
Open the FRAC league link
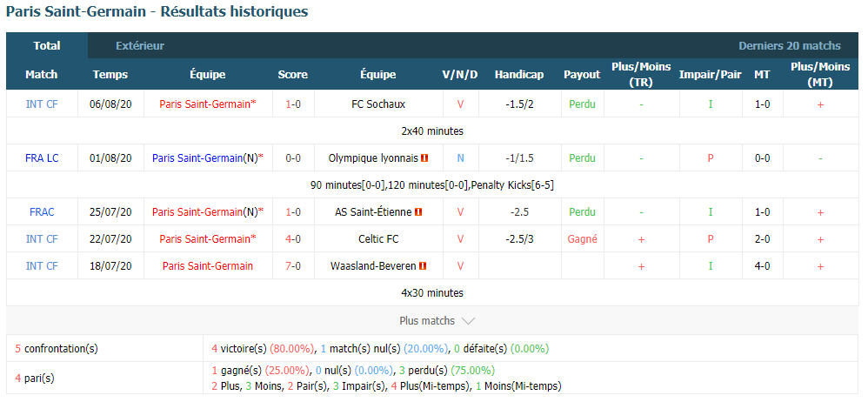[42, 212]
